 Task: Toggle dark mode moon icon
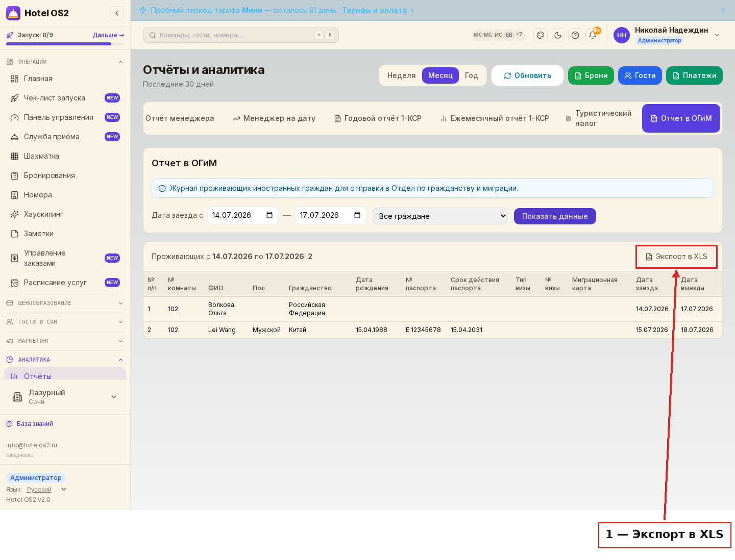(558, 35)
